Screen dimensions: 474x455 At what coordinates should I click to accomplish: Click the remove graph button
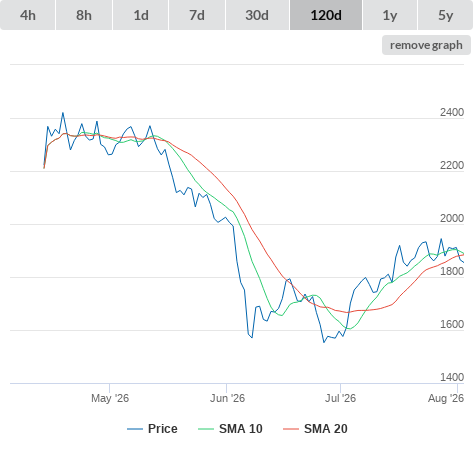point(426,45)
